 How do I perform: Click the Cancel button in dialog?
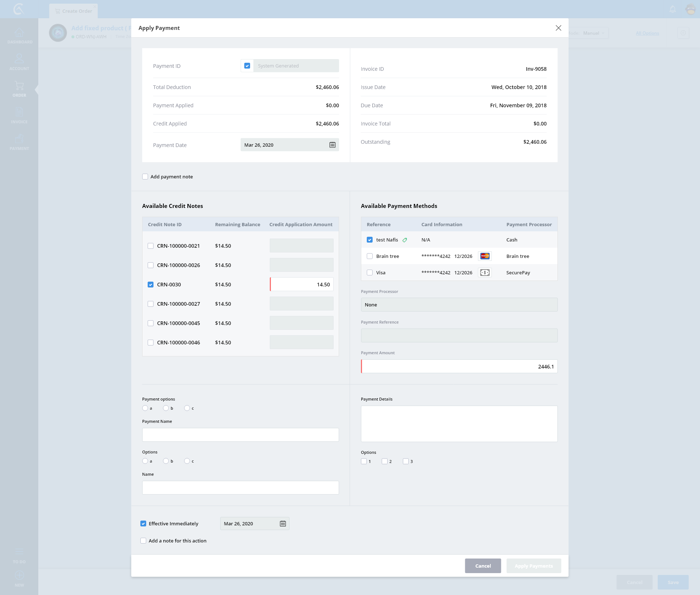pos(483,566)
